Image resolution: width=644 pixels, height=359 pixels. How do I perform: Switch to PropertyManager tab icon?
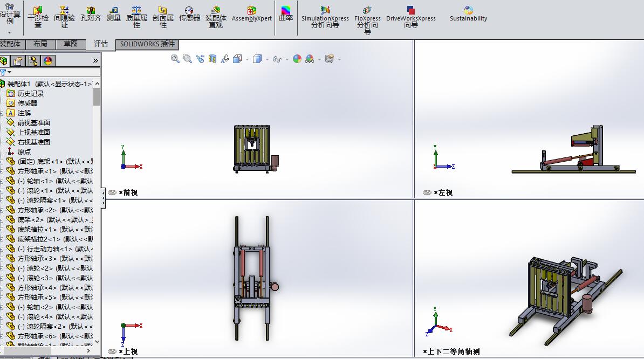tap(18, 61)
